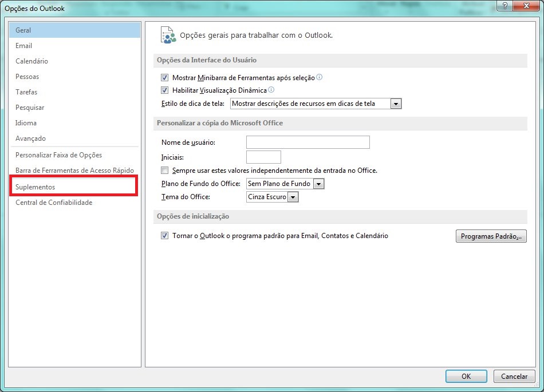Confirm settings with the OK button
The width and height of the screenshot is (544, 392).
(466, 376)
